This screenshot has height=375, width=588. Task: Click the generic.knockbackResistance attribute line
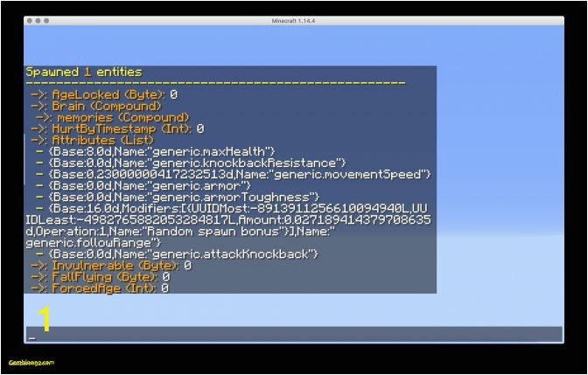pos(191,163)
